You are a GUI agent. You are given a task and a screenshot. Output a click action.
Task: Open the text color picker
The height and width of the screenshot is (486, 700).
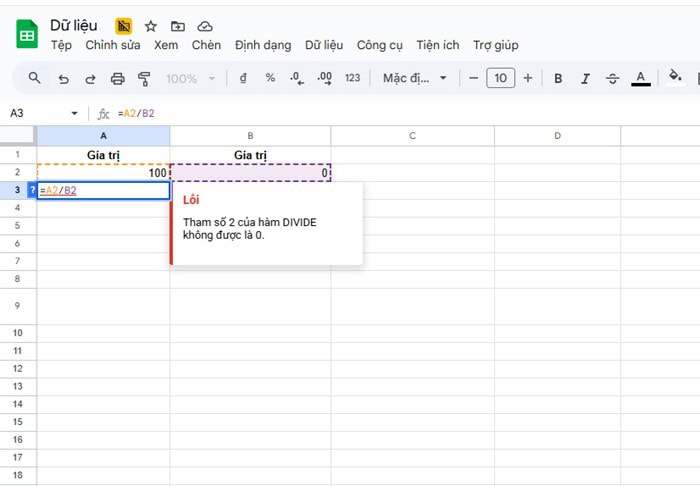(641, 78)
